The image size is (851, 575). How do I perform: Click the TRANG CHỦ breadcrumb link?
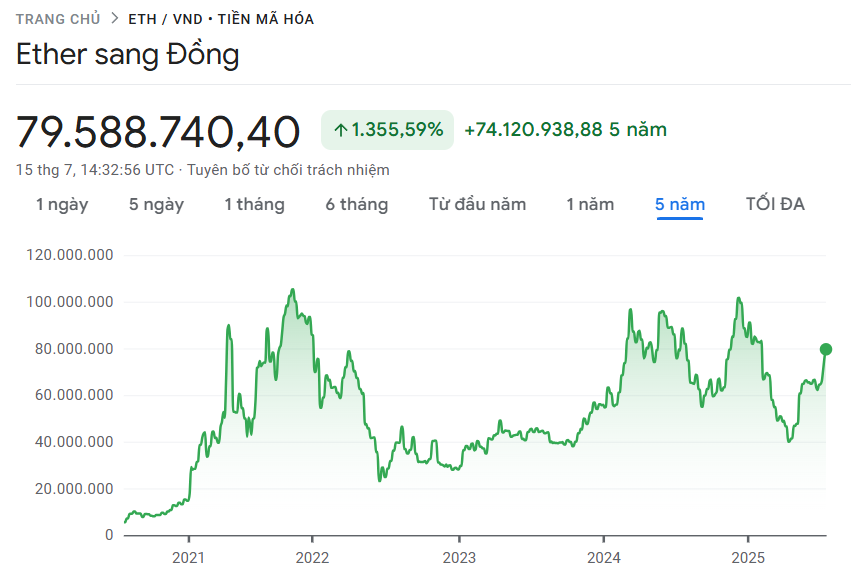tap(58, 19)
